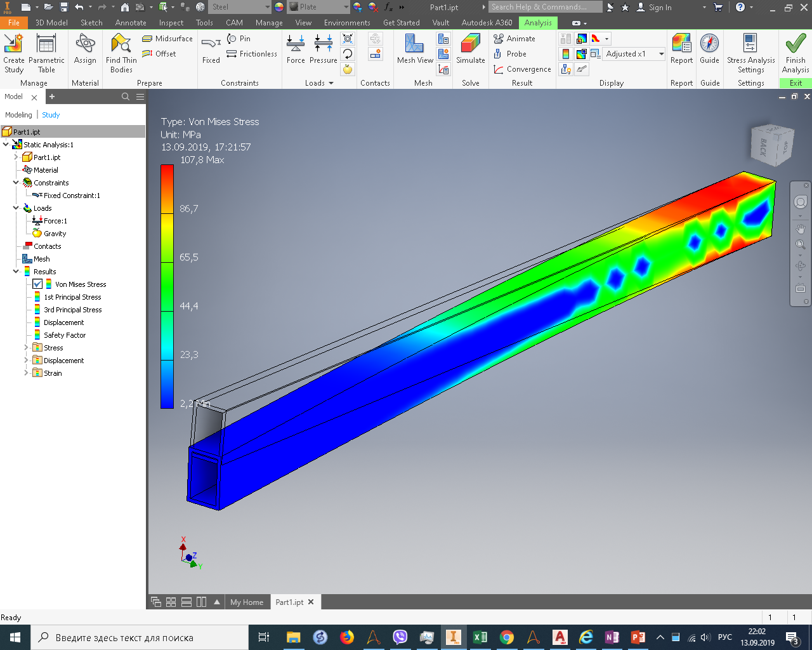Open Parametric Table

(46, 53)
